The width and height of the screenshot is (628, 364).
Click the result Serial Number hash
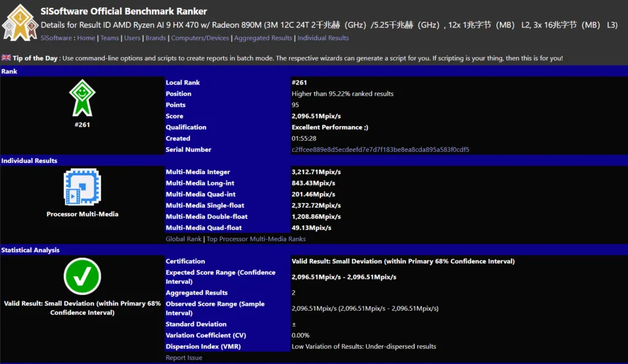pos(380,149)
